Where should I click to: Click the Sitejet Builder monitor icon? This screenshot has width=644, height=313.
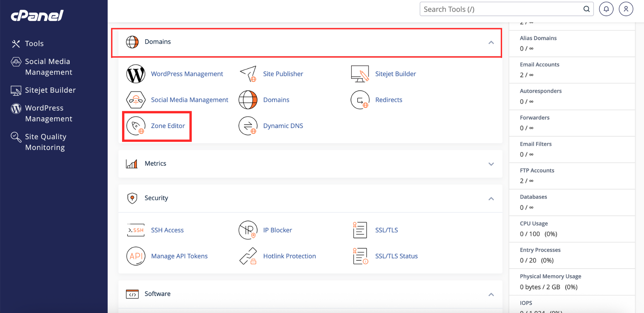pyautogui.click(x=360, y=74)
